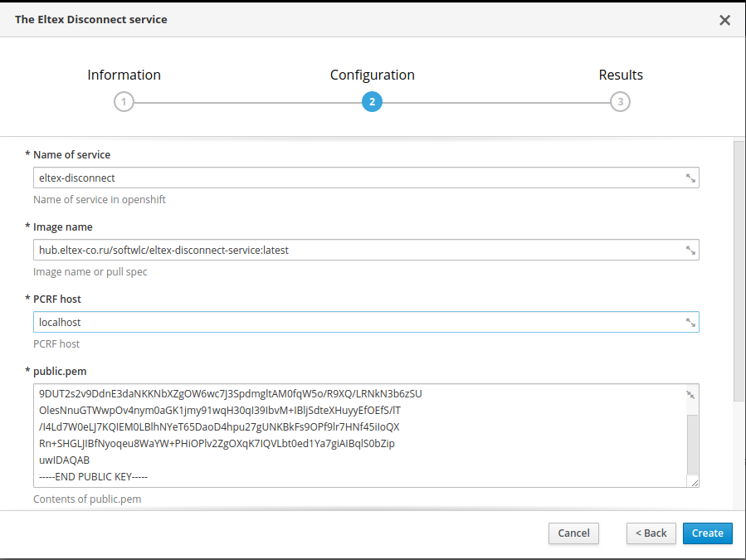
Task: Click step 3 circle for Results
Action: (620, 102)
